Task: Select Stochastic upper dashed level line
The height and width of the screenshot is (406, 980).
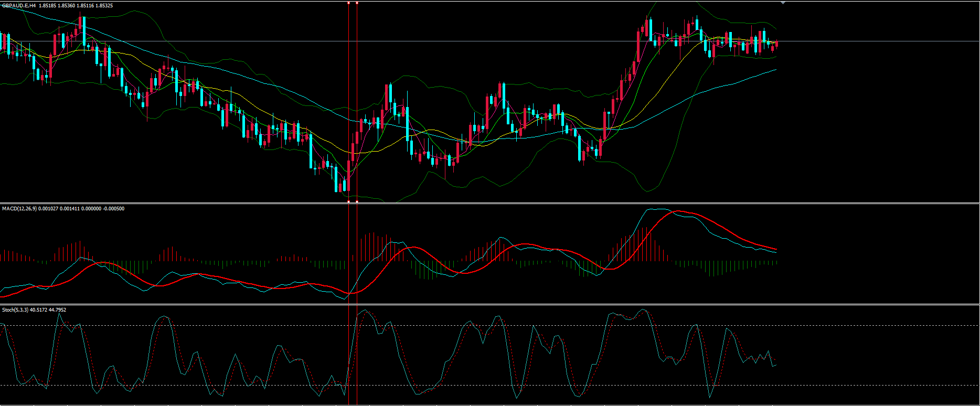Action: click(525, 325)
